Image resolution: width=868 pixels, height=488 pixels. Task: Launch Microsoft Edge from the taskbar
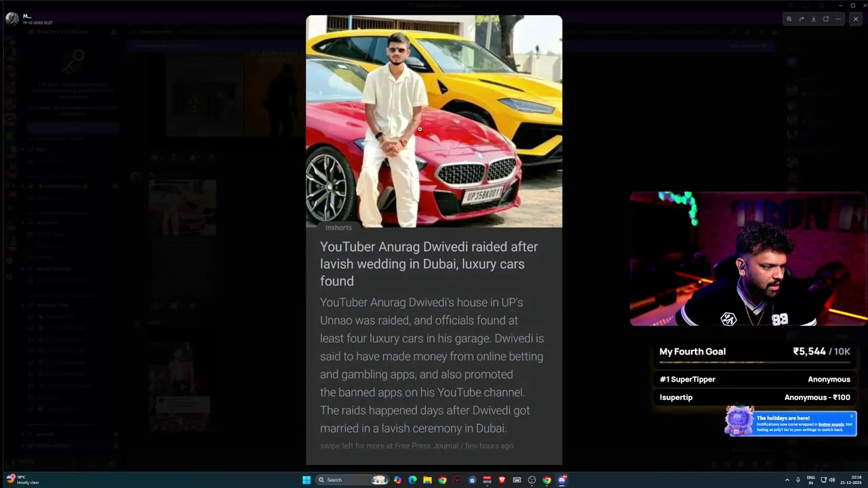[x=412, y=480]
